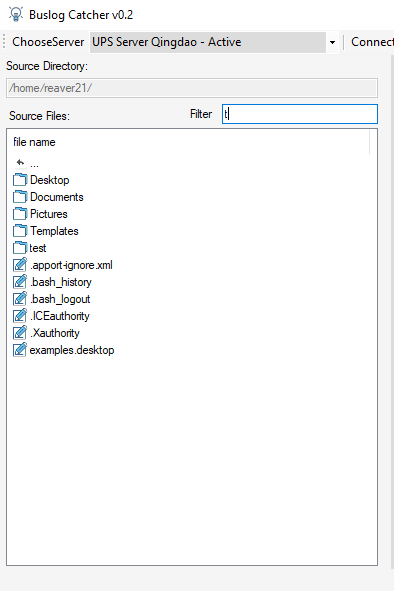Select the .ICEauthority file name
394x591 pixels.
pos(60,316)
